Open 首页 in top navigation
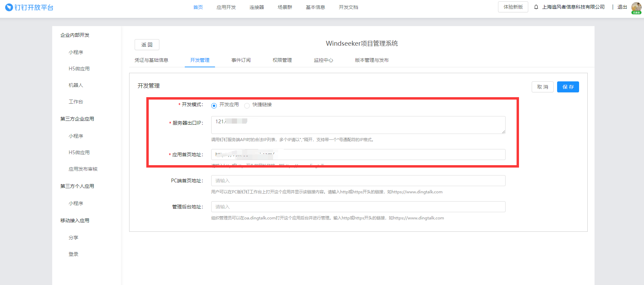The image size is (644, 285). click(x=198, y=7)
